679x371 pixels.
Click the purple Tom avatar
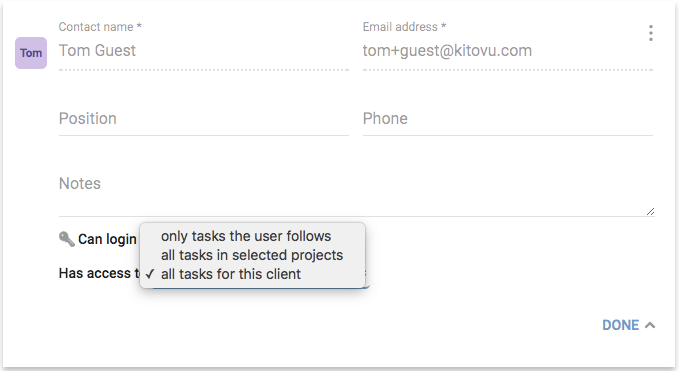click(x=31, y=53)
